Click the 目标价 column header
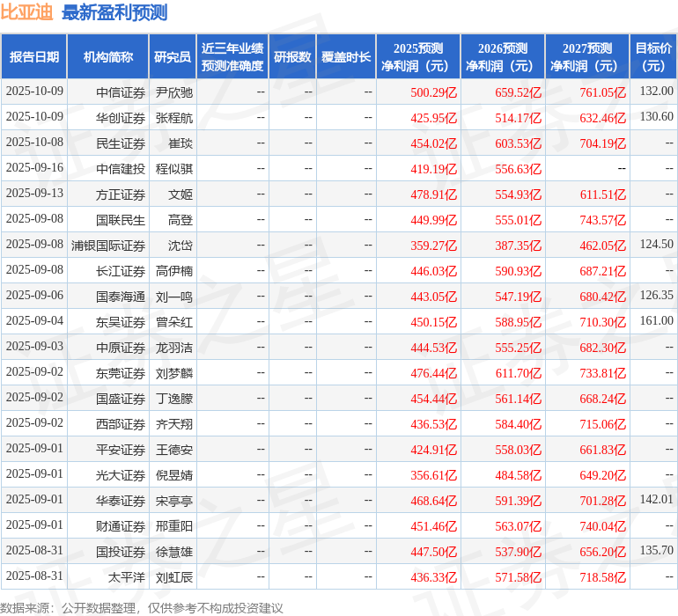The height and width of the screenshot is (616, 678). tap(653, 56)
